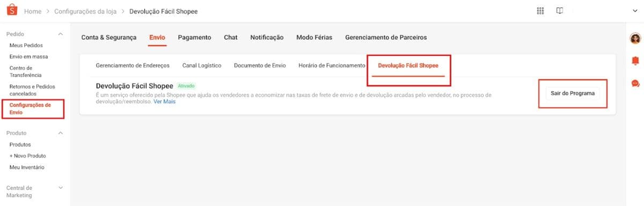Click the Sair do Programa button
Screen dimensions: 644x206
(x=573, y=93)
